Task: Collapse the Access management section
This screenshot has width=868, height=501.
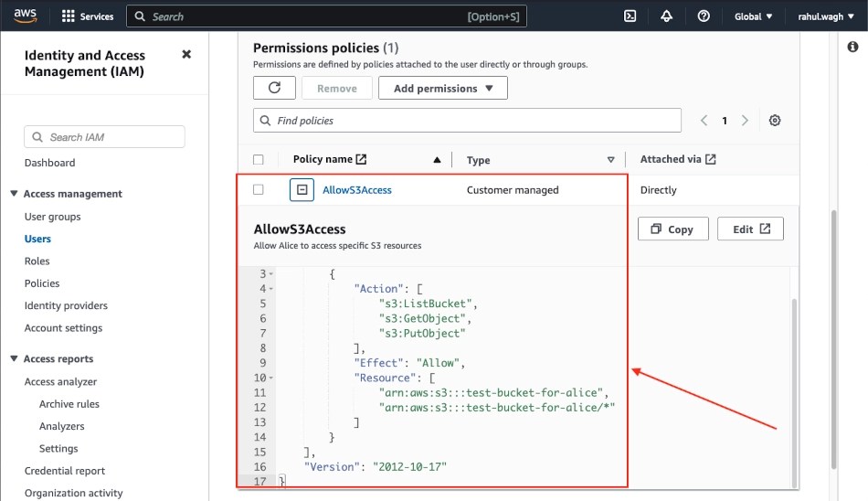Action: click(x=14, y=194)
